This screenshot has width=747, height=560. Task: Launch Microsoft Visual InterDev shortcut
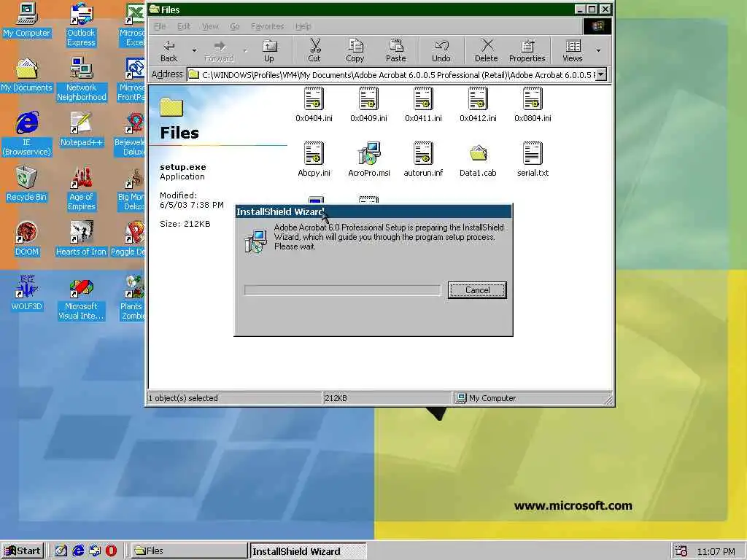(x=82, y=298)
